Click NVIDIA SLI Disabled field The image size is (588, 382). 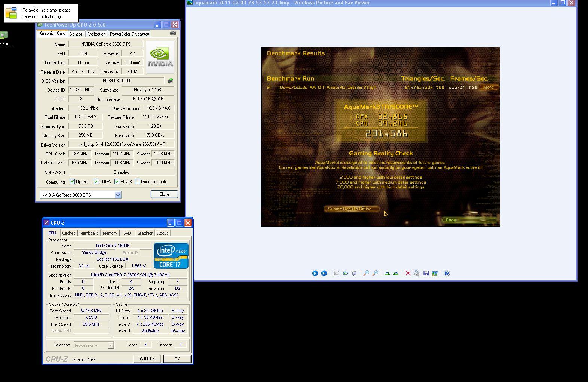[x=122, y=172]
